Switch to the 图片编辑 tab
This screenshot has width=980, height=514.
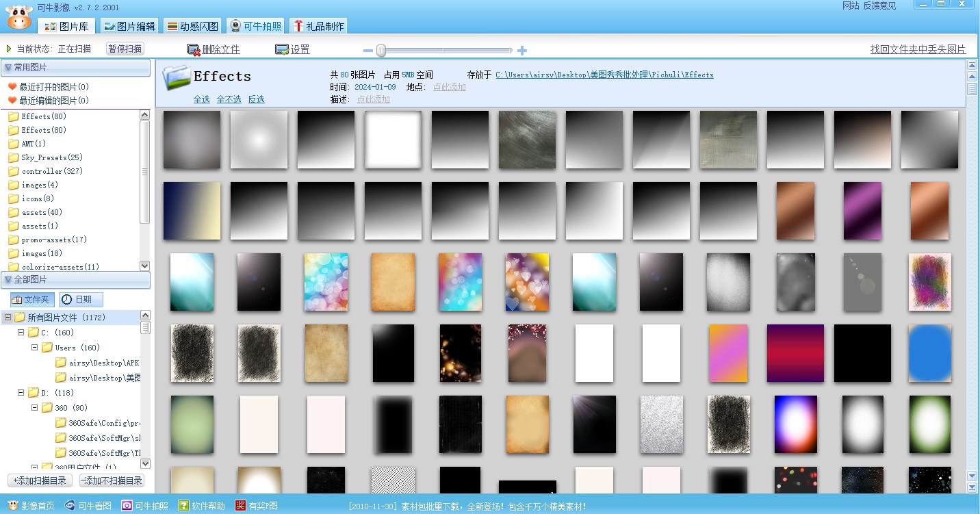pos(130,26)
